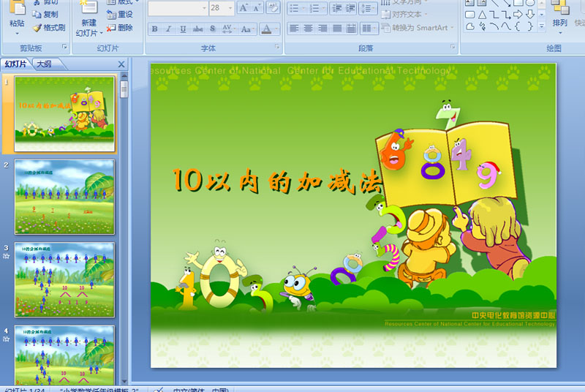The width and height of the screenshot is (585, 392).
Task: Align text right
Action: (322, 29)
